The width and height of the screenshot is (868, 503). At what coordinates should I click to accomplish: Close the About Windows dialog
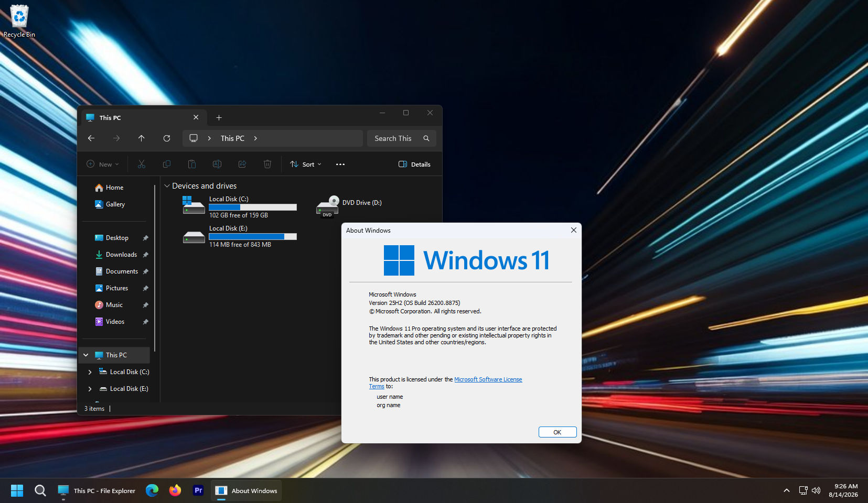(x=574, y=230)
